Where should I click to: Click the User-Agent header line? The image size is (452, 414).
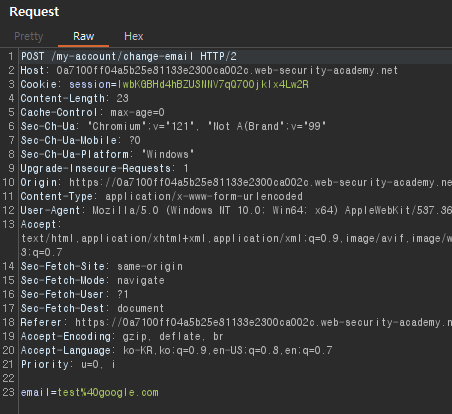(x=236, y=210)
